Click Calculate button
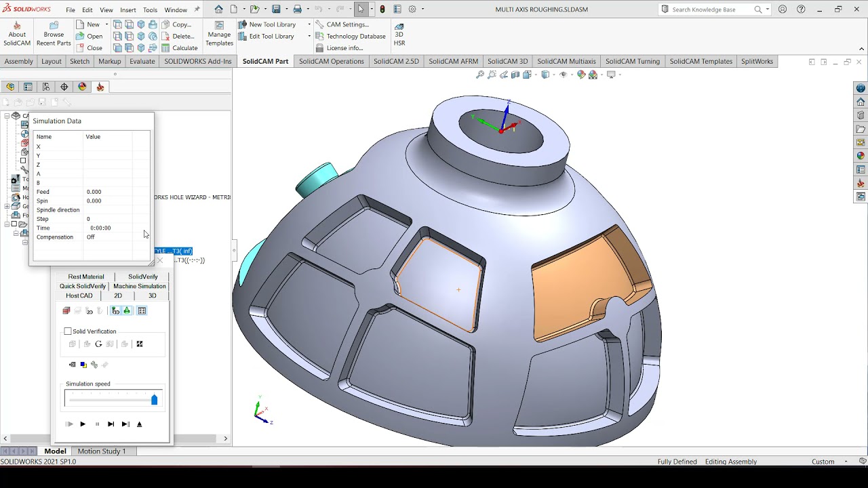This screenshot has height=488, width=868. click(x=178, y=48)
